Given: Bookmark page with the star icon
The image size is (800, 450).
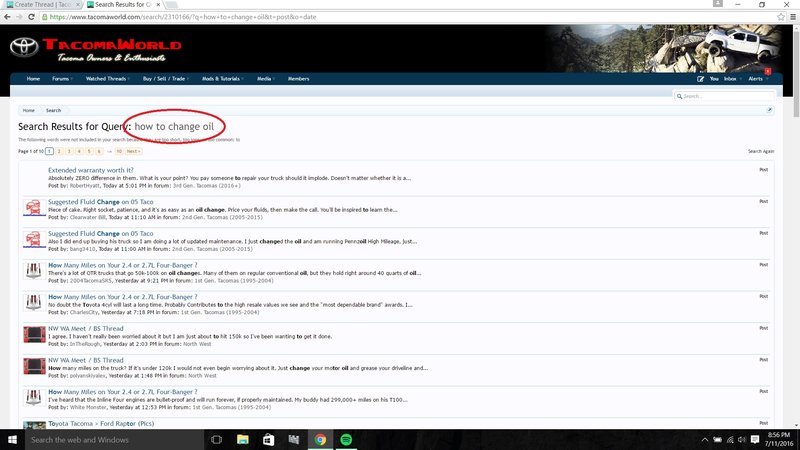Looking at the screenshot, I should tap(781, 17).
